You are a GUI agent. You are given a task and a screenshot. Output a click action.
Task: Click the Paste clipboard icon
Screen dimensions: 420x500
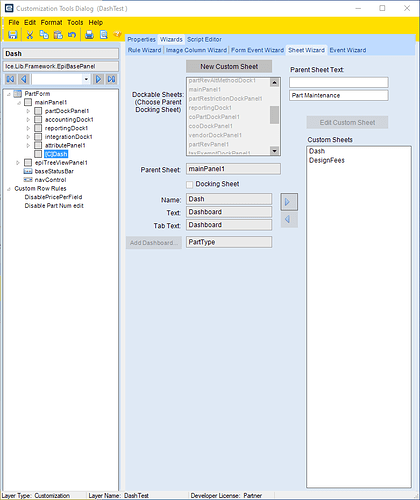[58, 35]
